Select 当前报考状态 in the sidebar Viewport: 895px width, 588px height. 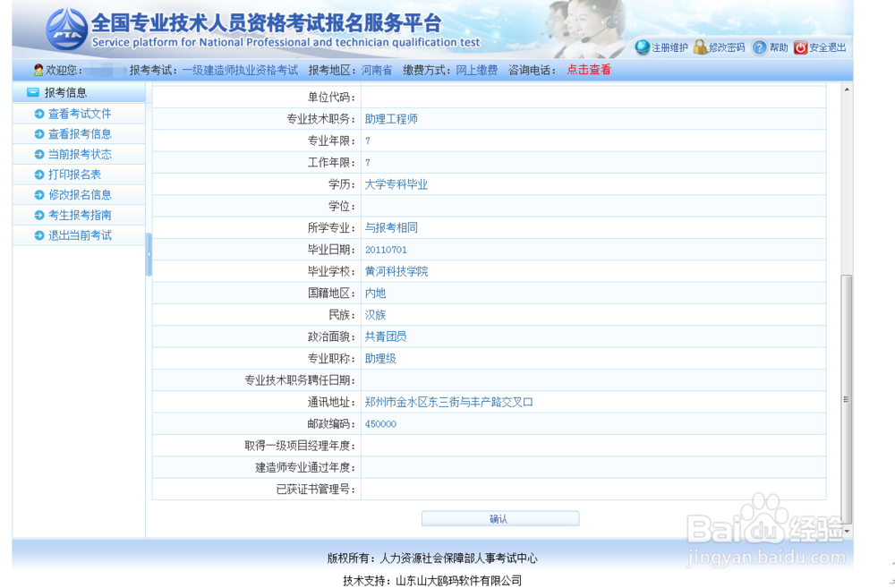pos(80,154)
